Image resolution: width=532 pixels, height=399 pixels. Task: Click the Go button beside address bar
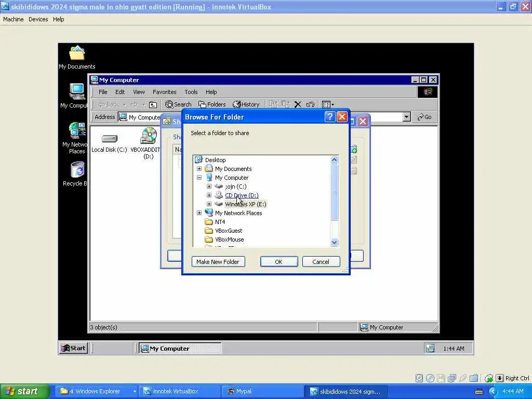coord(424,117)
